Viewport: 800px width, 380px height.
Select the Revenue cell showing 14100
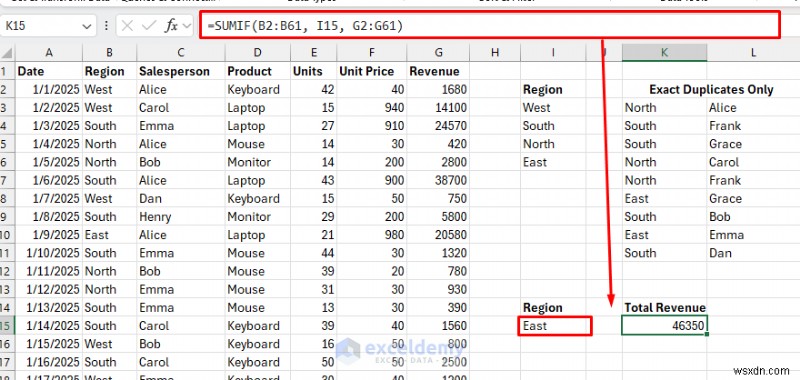tap(438, 108)
